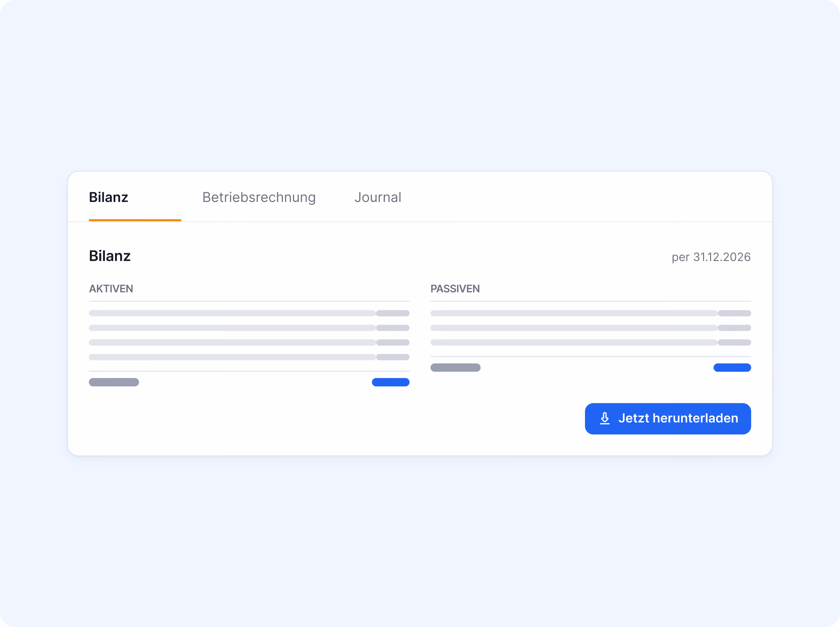Click the download icon in blue button
The image size is (840, 627).
click(605, 418)
